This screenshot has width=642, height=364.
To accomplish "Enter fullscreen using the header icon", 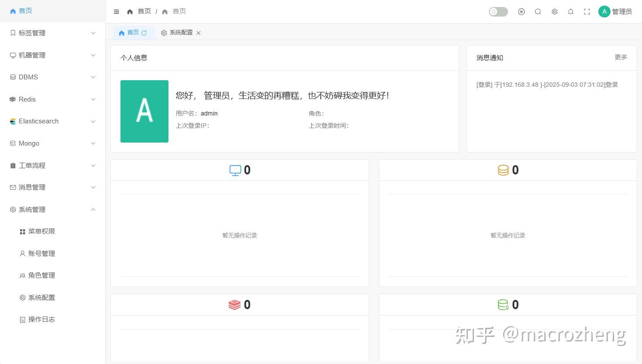I will tap(587, 12).
